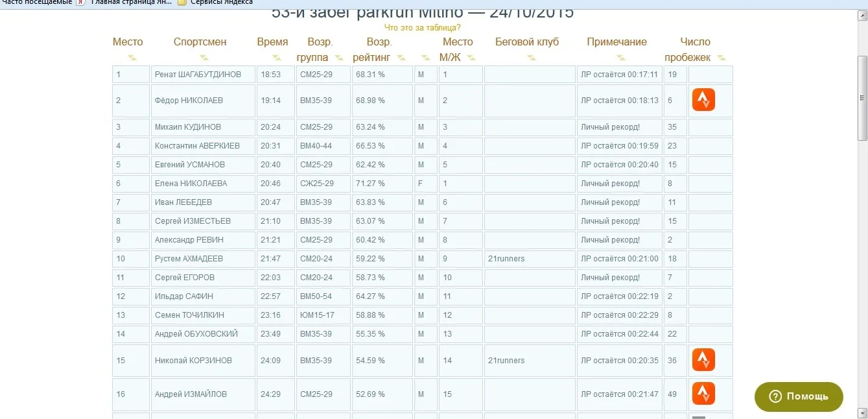Click age group ВМ50-54
The image size is (868, 419).
pos(316,296)
